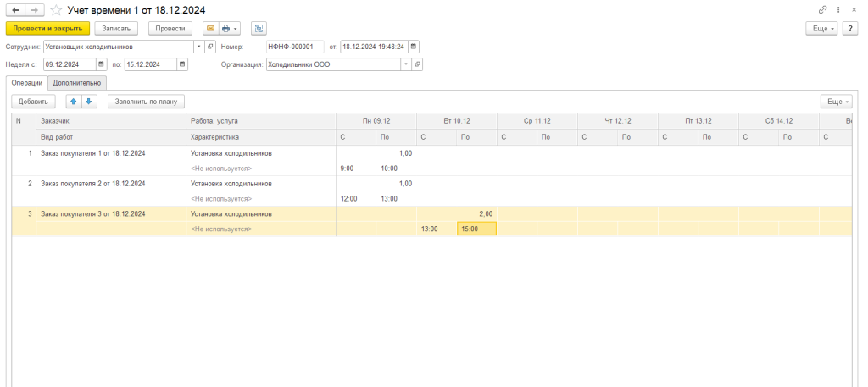
Task: Add document to favorites with star
Action: (57, 10)
